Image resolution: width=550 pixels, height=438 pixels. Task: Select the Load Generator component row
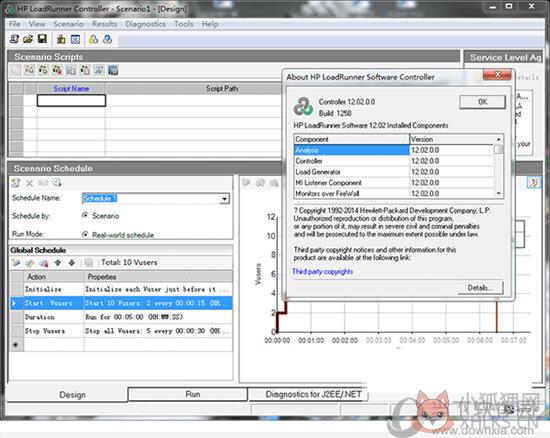point(394,172)
